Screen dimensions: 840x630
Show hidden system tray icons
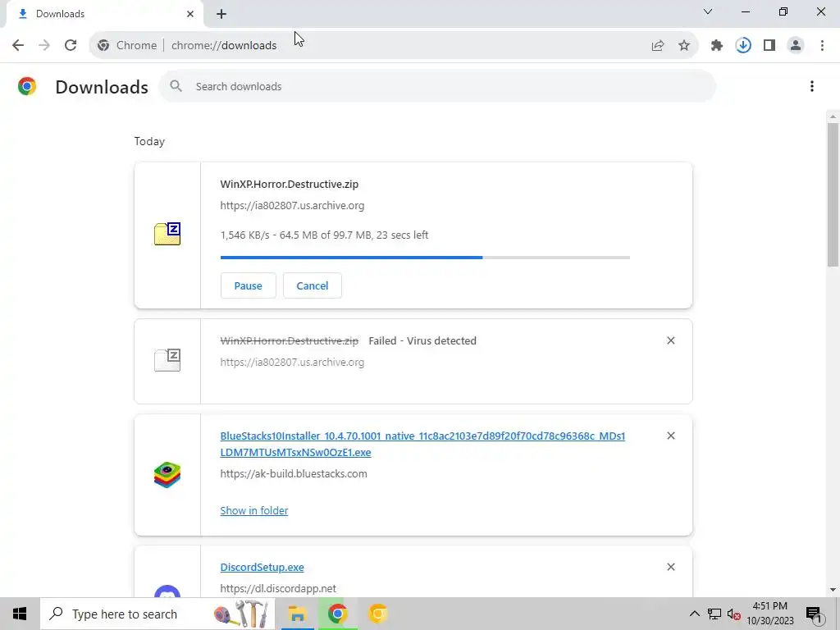tap(694, 614)
